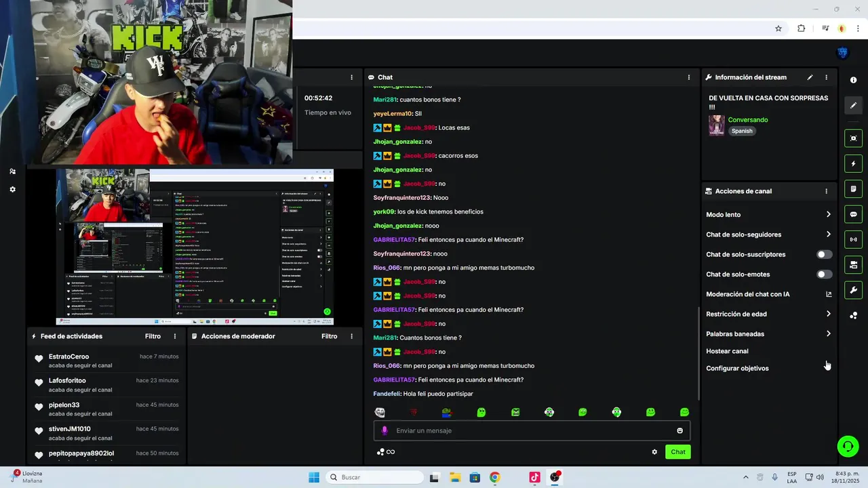Toggle the chat bubble icon in the right sidebar
Image resolution: width=868 pixels, height=488 pixels.
(x=853, y=214)
